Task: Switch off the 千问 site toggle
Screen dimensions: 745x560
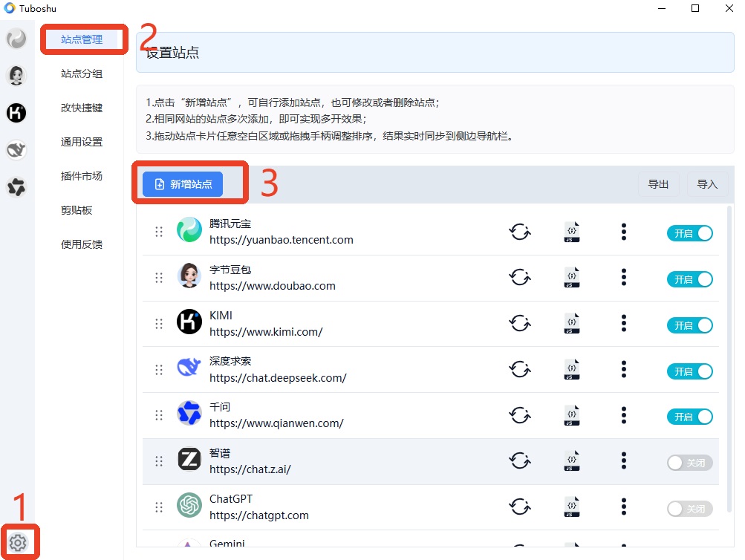Action: click(690, 417)
